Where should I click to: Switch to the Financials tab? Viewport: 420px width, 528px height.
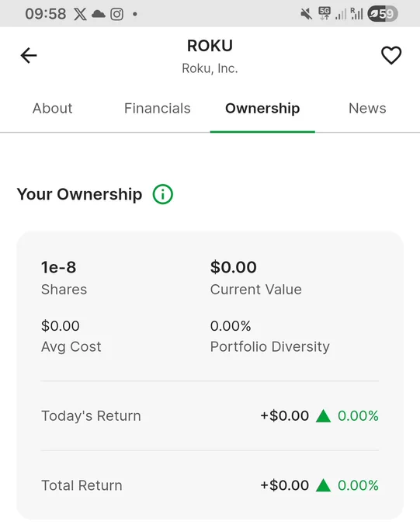(x=158, y=109)
